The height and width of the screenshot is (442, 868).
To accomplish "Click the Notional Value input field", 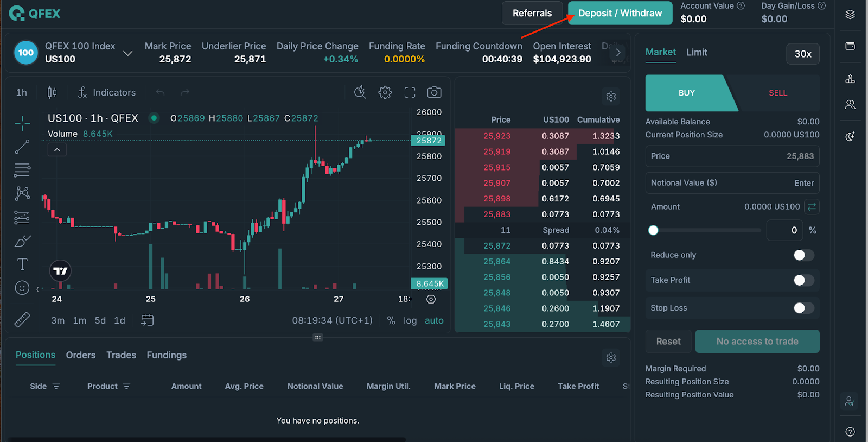I will 732,183.
